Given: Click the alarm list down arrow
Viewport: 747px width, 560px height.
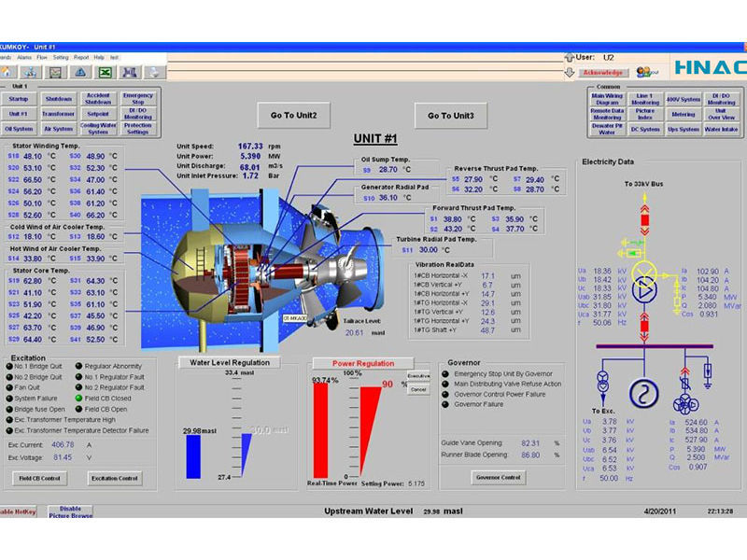Looking at the screenshot, I should coord(570,73).
